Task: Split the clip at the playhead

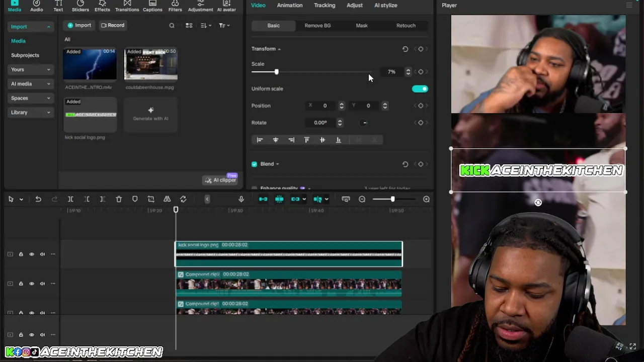Action: tap(70, 199)
